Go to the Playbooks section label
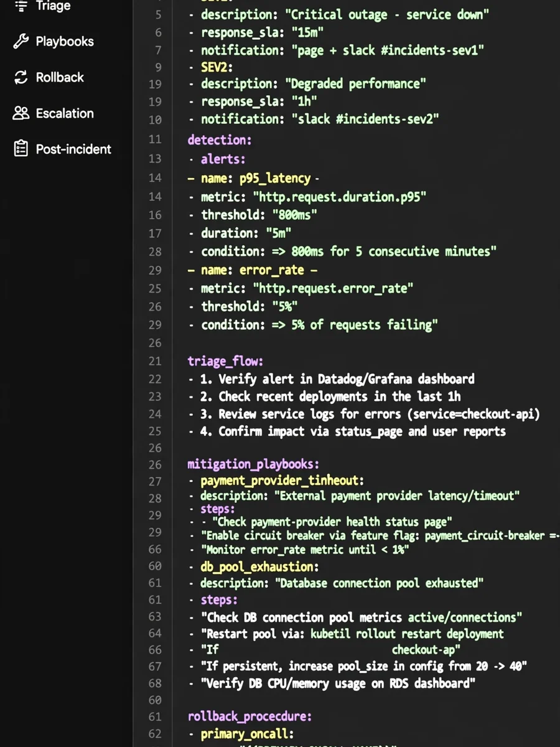560x747 pixels. 65,42
